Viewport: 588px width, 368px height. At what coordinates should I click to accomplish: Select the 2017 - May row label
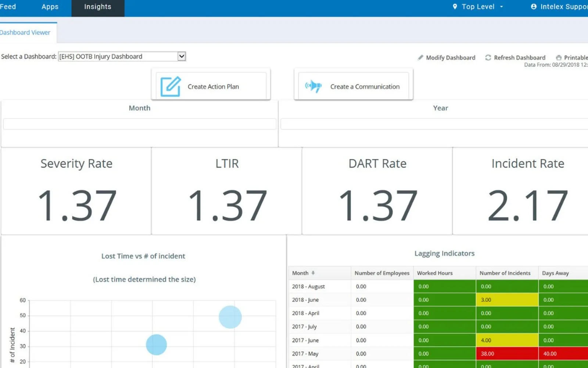(x=305, y=354)
